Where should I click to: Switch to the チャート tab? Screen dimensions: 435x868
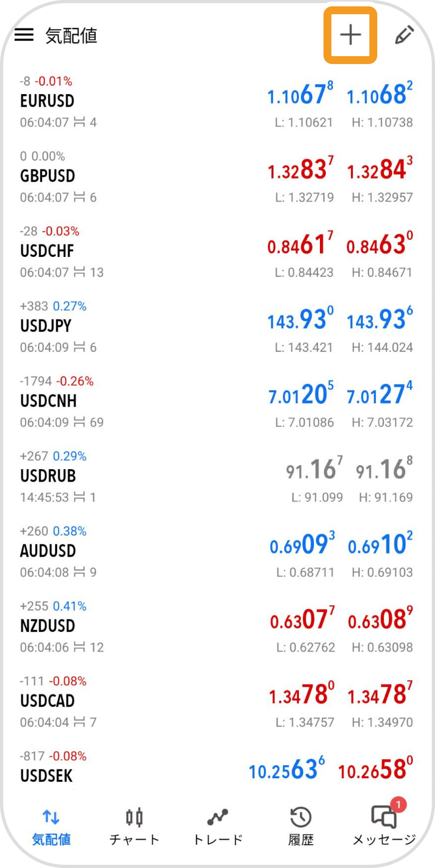click(x=134, y=826)
